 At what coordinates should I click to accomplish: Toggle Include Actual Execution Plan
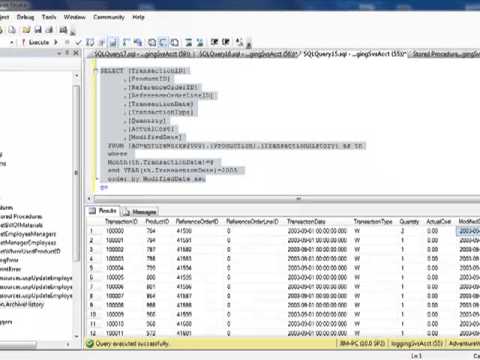pos(126,42)
